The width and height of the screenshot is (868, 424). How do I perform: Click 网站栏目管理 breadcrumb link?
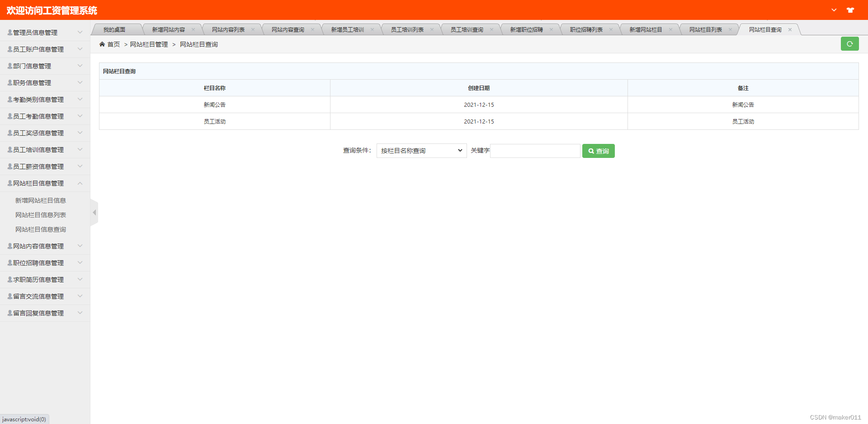(x=149, y=44)
